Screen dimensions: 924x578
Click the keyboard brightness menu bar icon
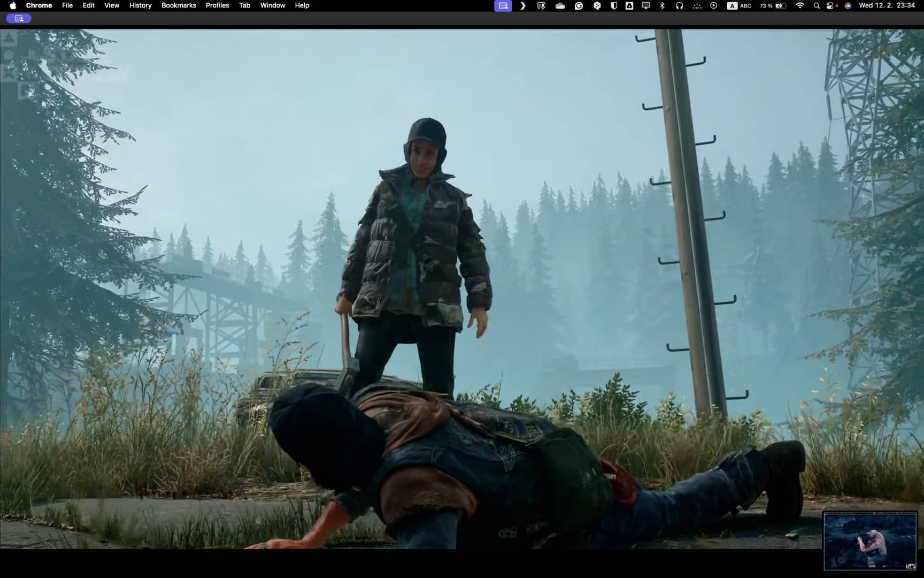click(x=697, y=5)
